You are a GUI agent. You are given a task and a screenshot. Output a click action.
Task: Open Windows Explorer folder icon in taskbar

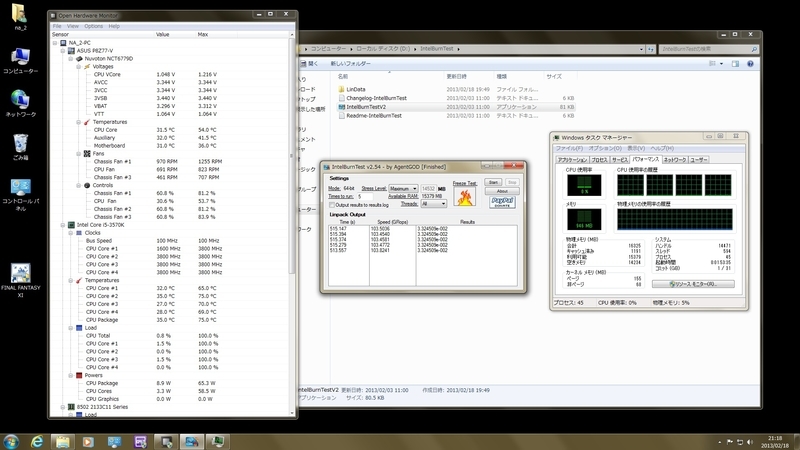coord(62,441)
